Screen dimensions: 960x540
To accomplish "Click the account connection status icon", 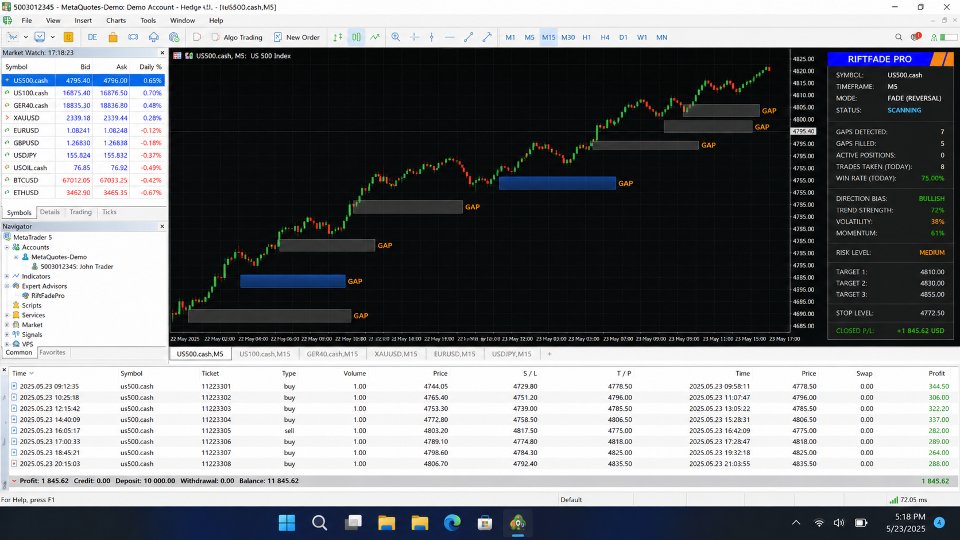I will click(x=934, y=37).
